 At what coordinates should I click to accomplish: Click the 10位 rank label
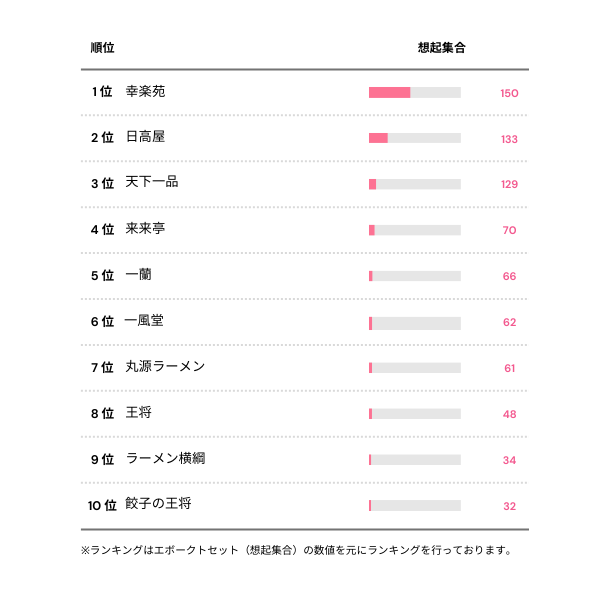[x=102, y=505]
